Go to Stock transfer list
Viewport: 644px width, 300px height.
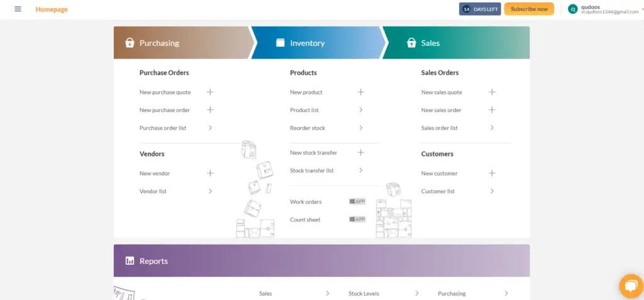click(x=312, y=170)
